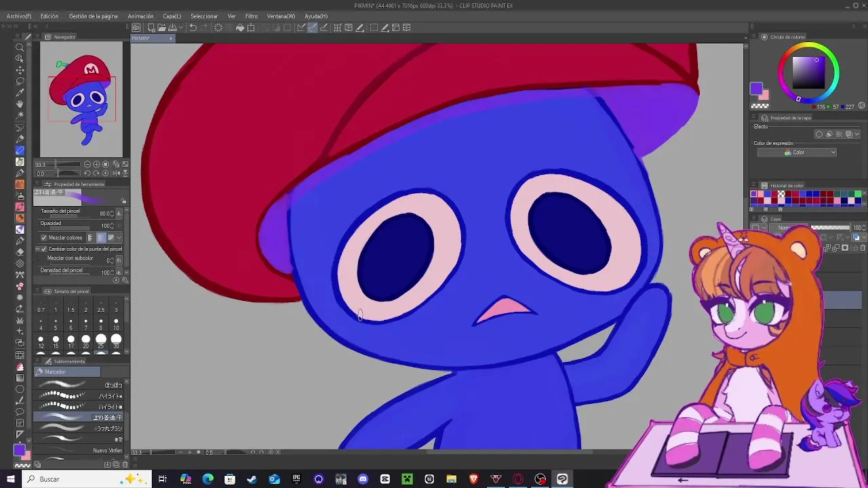Open Ventana menu
Image resolution: width=868 pixels, height=488 pixels.
point(281,16)
